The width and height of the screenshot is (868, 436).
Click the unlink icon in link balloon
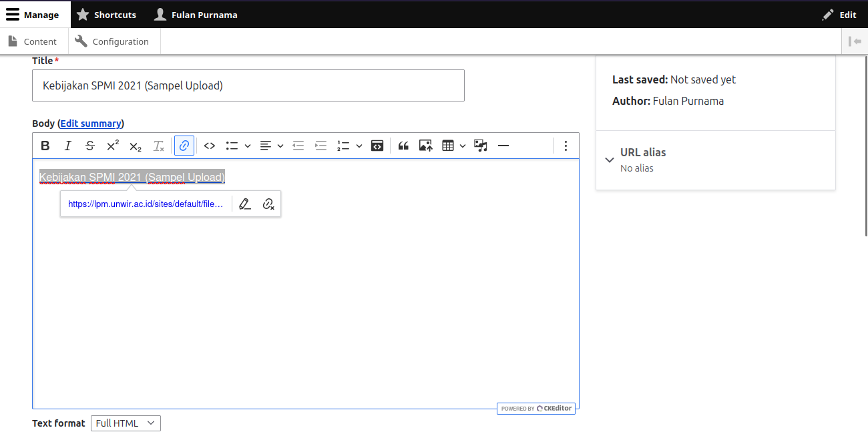pyautogui.click(x=268, y=204)
